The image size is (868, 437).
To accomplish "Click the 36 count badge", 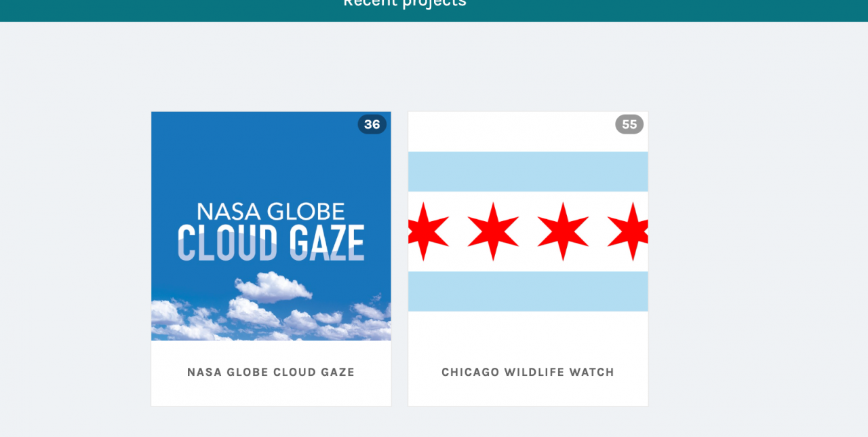I will 372,124.
